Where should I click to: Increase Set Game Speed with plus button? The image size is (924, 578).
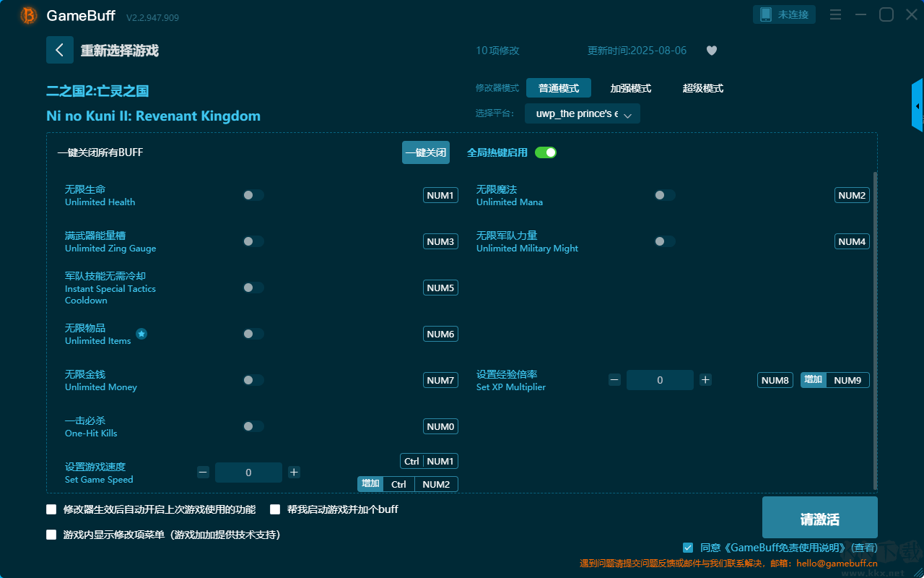[x=294, y=473]
